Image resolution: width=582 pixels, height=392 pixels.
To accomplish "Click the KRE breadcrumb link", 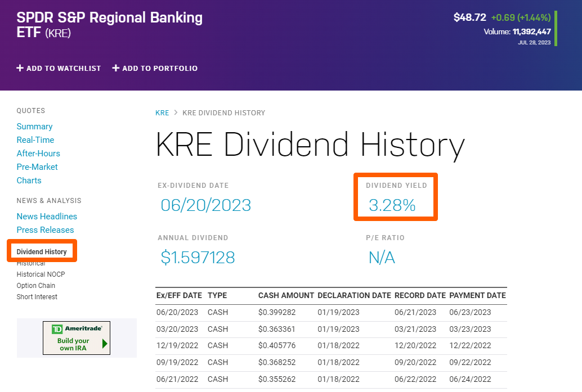I will pyautogui.click(x=162, y=112).
